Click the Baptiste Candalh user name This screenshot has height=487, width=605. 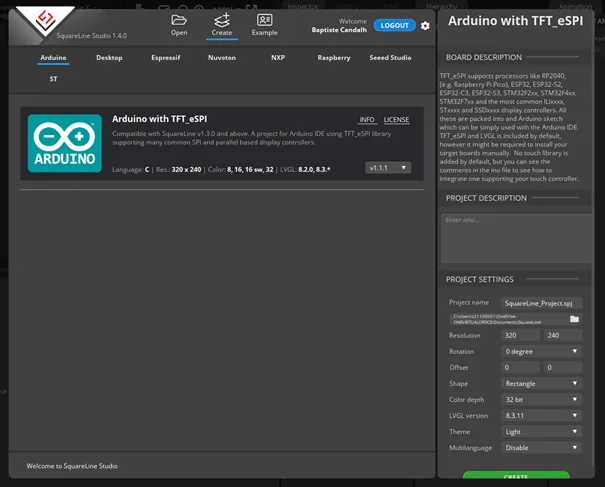point(339,30)
